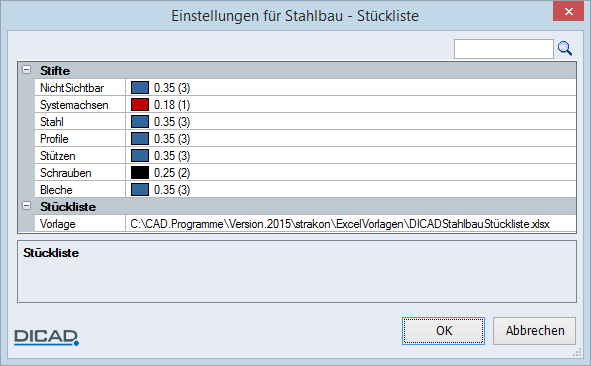The image size is (591, 366).
Task: Collapse the Stückliste section
Action: (26, 206)
